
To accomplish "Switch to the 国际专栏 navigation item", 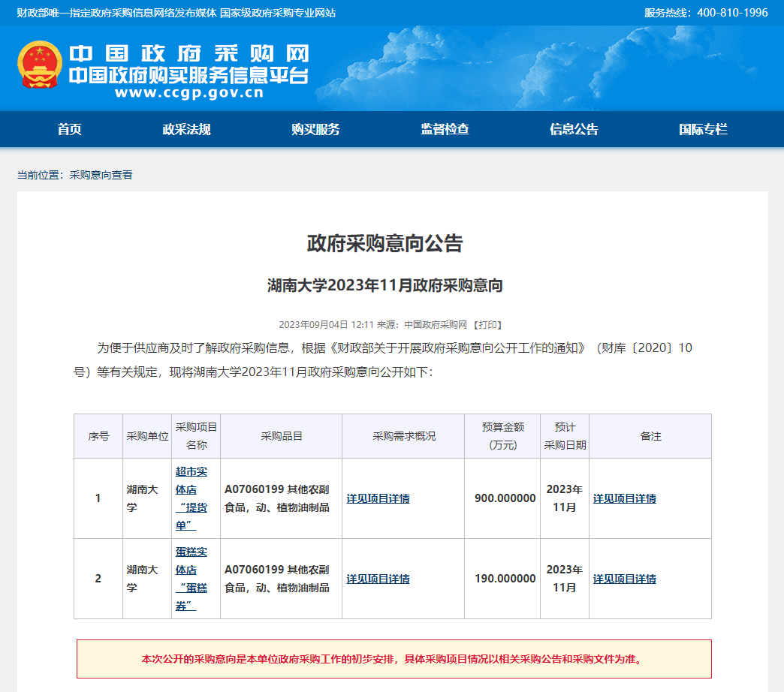I will (x=703, y=129).
